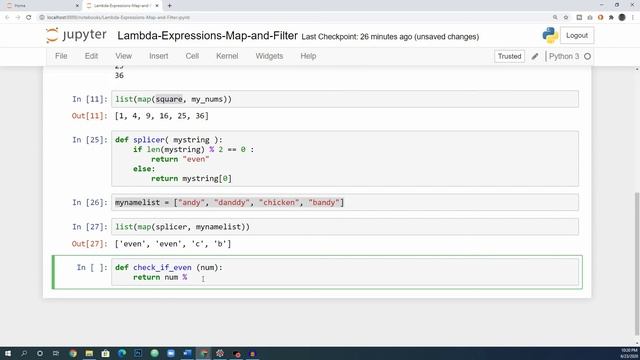
Task: Reload the page with the refresh icon
Action: [x=29, y=18]
